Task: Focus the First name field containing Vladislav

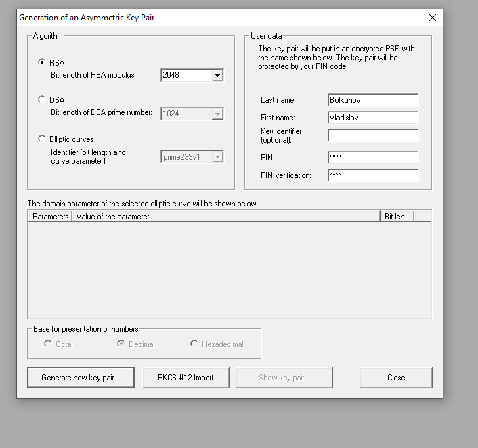Action: 373,118
